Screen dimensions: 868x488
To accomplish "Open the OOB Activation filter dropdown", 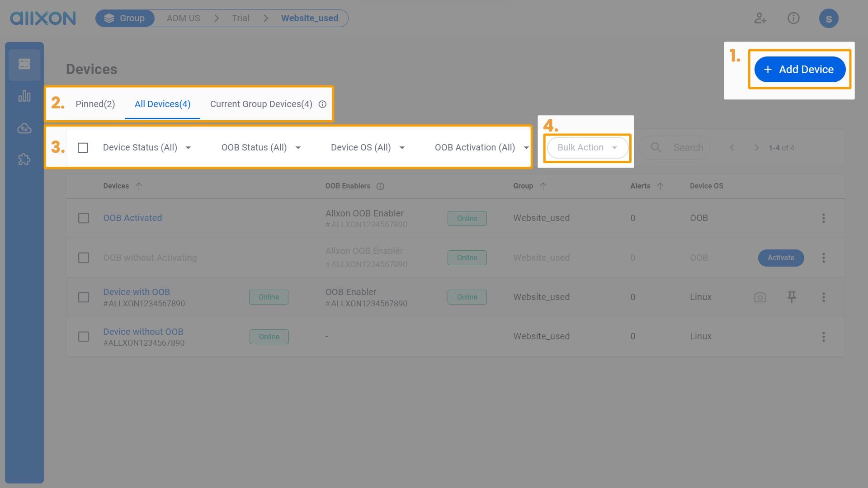I will (x=481, y=147).
